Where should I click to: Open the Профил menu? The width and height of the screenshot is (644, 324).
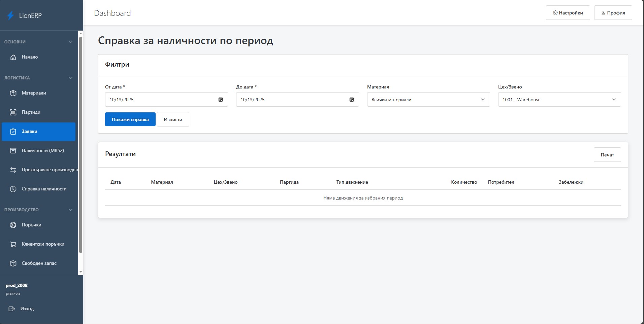(x=613, y=13)
